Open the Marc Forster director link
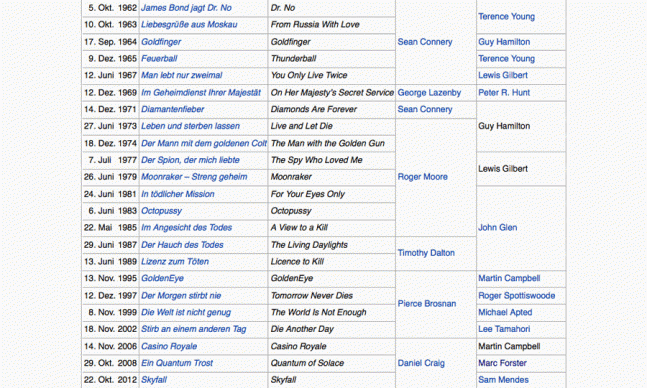 coord(503,363)
